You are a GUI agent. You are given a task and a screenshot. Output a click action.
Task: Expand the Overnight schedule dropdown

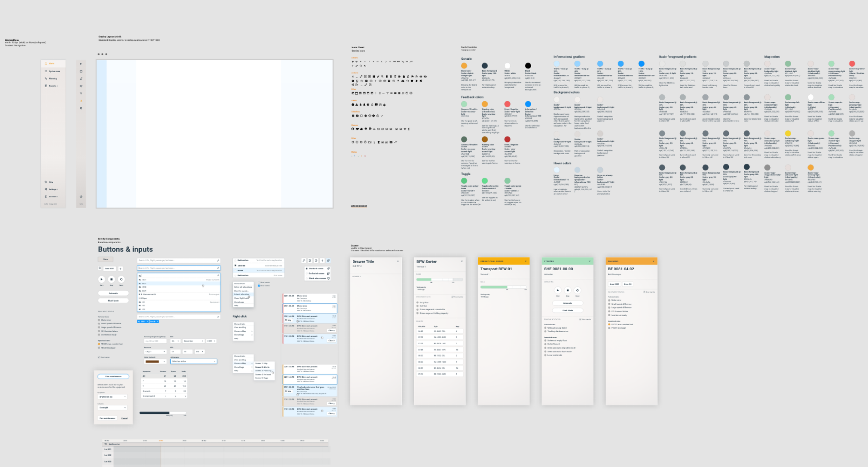click(x=112, y=408)
